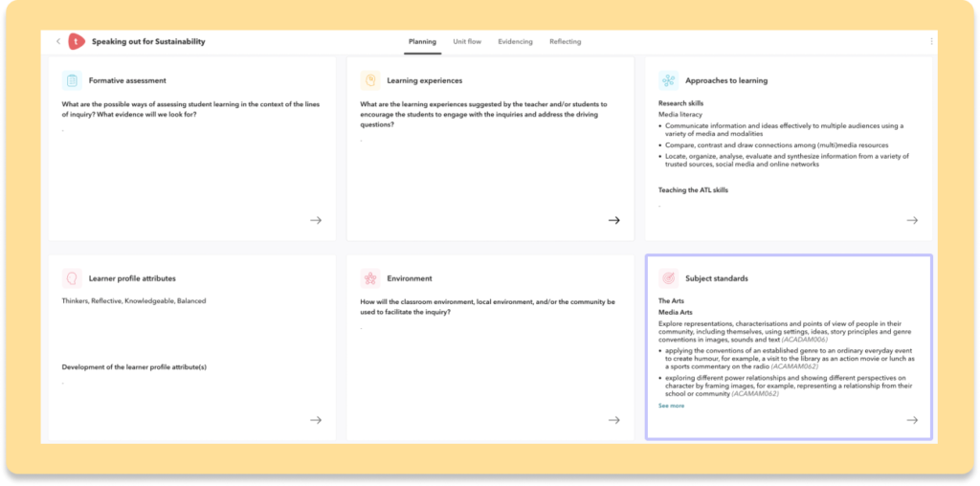This screenshot has height=486, width=980.
Task: Click the Subject standards target icon
Action: pyautogui.click(x=668, y=278)
